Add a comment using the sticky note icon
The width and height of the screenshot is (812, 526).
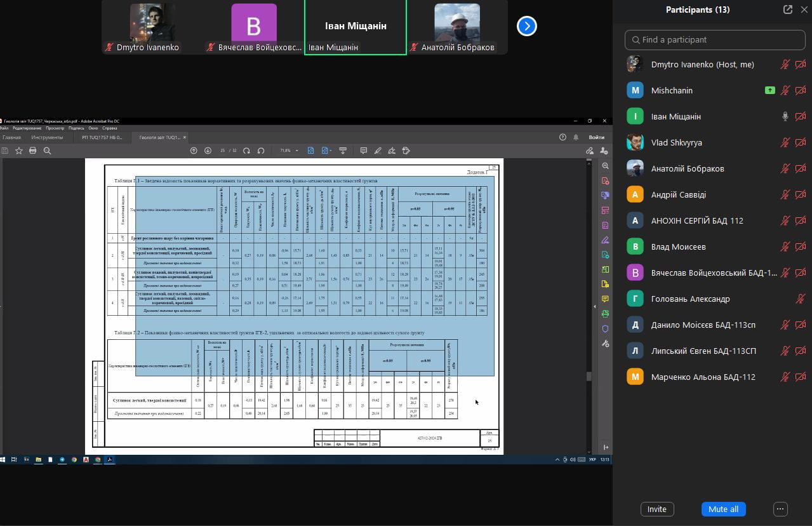(364, 151)
